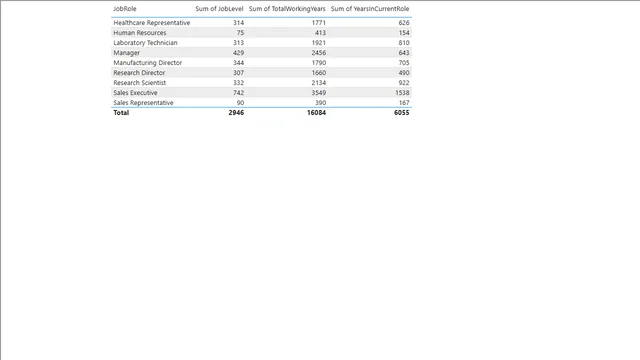
Task: Click YearsInCurrentRole value 922
Action: pos(404,83)
